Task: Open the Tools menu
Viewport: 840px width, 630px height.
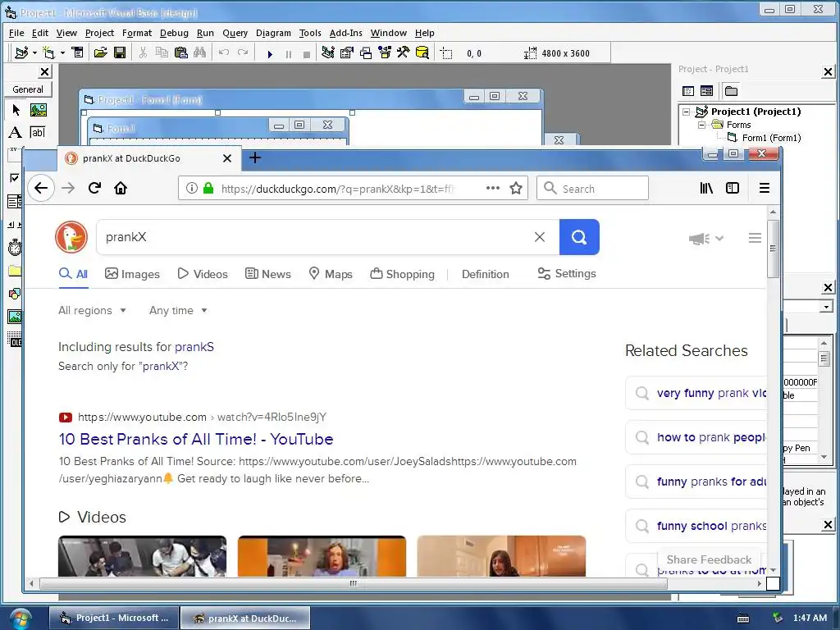Action: pos(310,33)
